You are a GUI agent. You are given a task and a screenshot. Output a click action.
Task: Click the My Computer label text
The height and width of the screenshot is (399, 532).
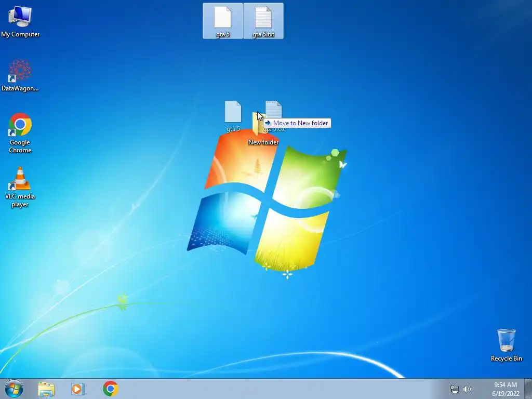[20, 34]
